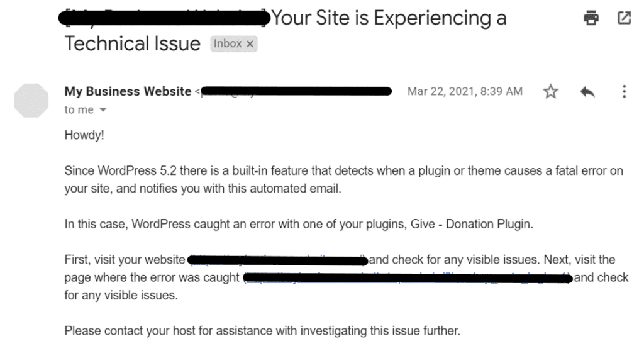This screenshot has height=346, width=644.
Task: Remove the Inbox label with the x
Action: [250, 44]
